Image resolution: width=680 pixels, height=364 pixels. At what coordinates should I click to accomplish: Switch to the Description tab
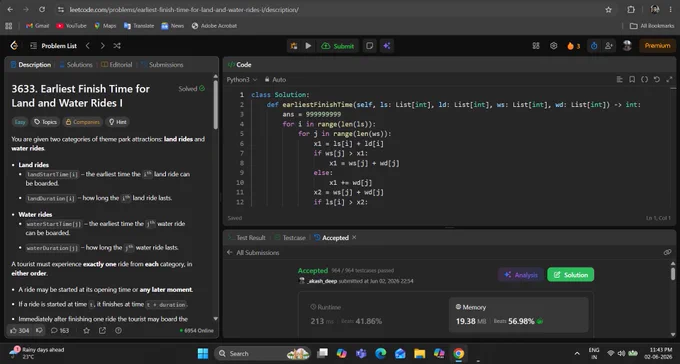[x=30, y=65]
